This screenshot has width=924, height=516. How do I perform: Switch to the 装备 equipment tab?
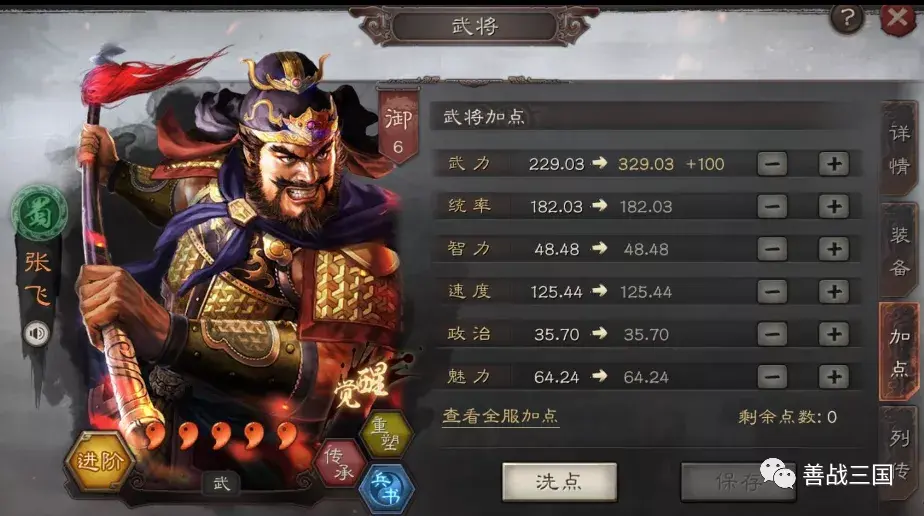pyautogui.click(x=899, y=250)
